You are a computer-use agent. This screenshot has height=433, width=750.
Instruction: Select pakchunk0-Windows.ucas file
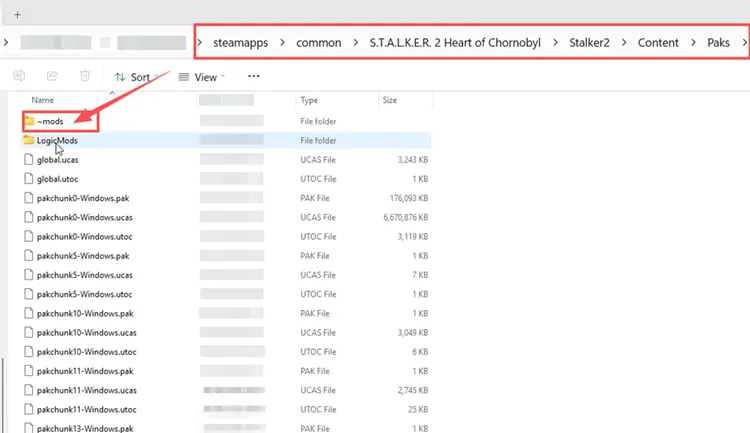click(x=85, y=217)
